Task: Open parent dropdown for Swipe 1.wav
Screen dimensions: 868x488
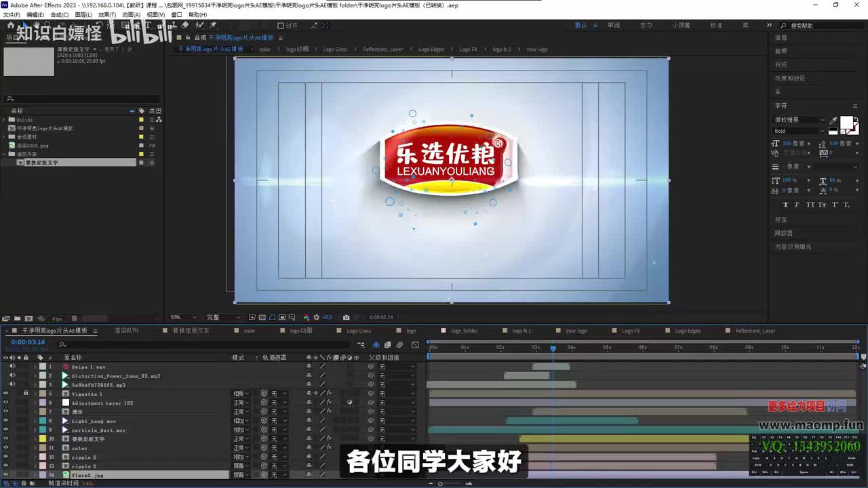Action: tap(397, 366)
